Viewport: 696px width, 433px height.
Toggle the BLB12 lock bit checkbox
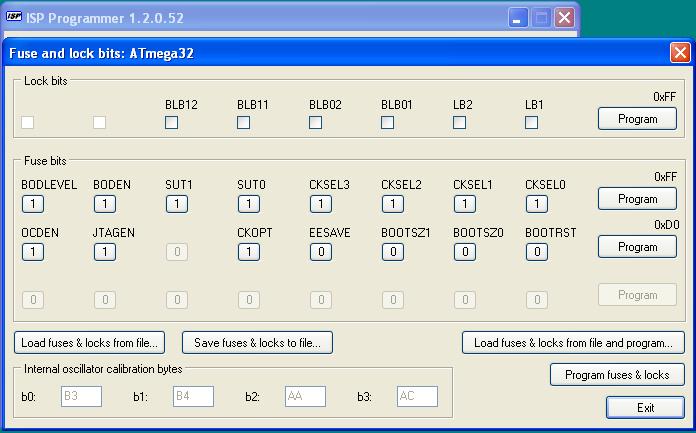point(171,122)
